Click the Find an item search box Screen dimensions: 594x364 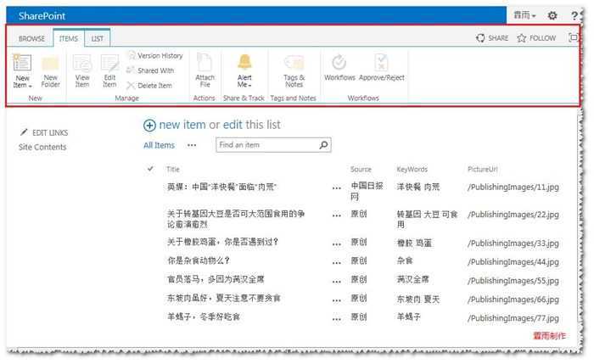click(266, 145)
